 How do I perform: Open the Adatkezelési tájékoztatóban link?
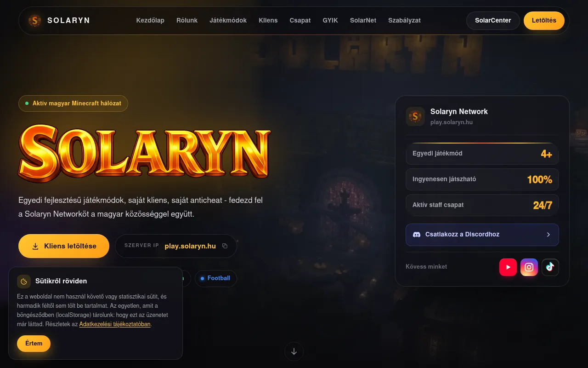click(x=115, y=324)
